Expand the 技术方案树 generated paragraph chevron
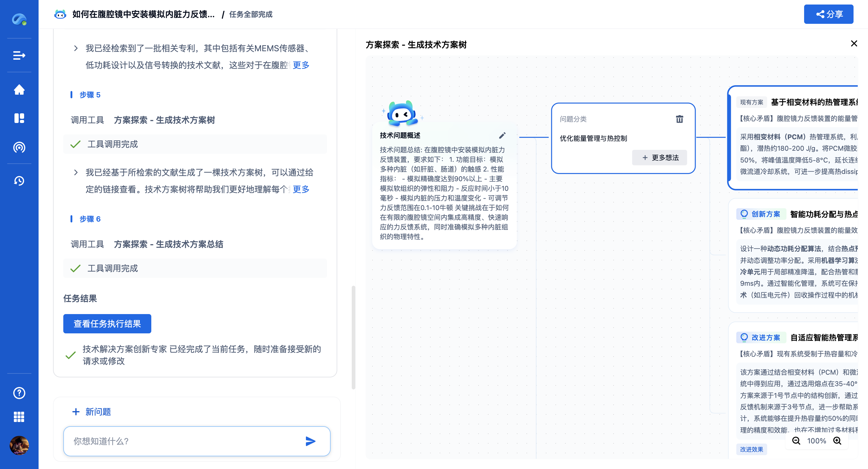The image size is (868, 469). click(x=76, y=172)
